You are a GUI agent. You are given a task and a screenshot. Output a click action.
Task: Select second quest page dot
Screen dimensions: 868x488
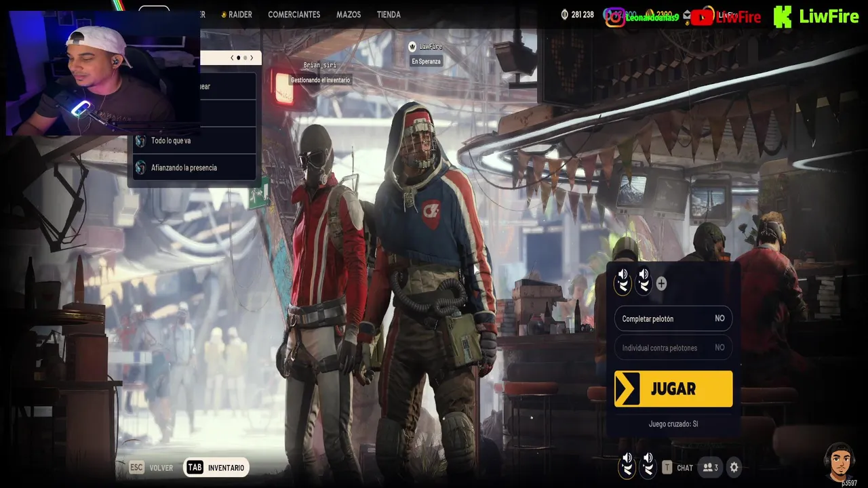click(245, 58)
